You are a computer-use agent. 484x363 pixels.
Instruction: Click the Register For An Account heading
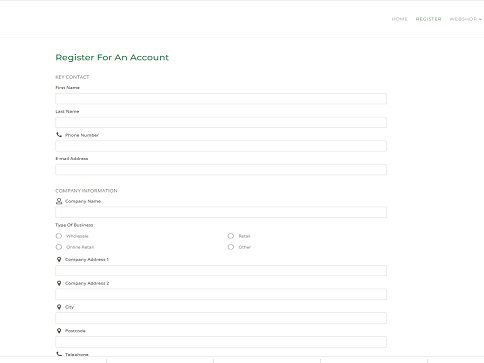pos(112,57)
